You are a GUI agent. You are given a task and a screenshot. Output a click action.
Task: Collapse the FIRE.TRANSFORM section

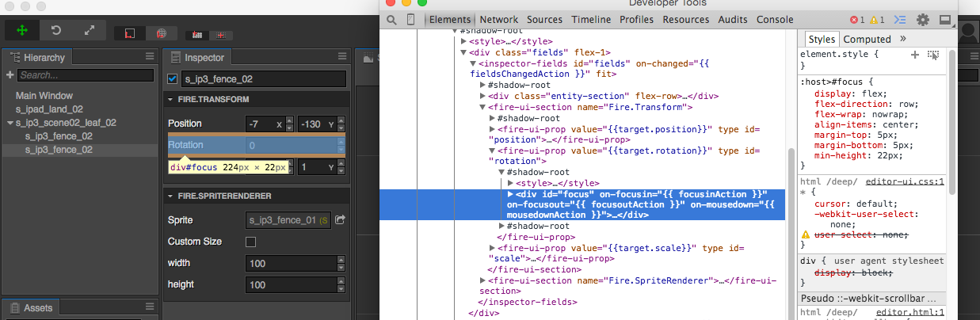point(170,100)
